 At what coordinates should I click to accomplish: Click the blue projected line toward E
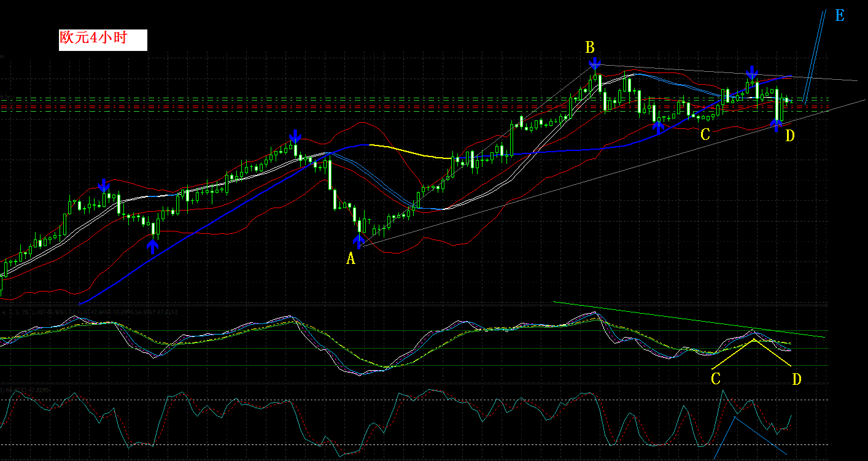(815, 55)
